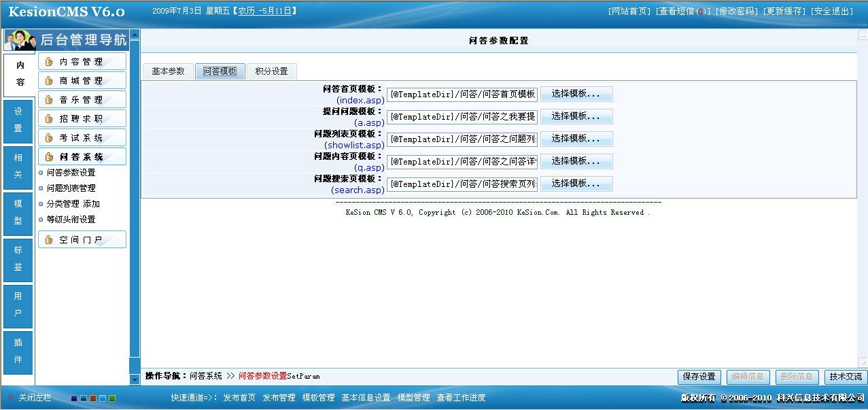Image resolution: width=868 pixels, height=410 pixels.
Task: Click the 保存设置 button
Action: coord(699,376)
